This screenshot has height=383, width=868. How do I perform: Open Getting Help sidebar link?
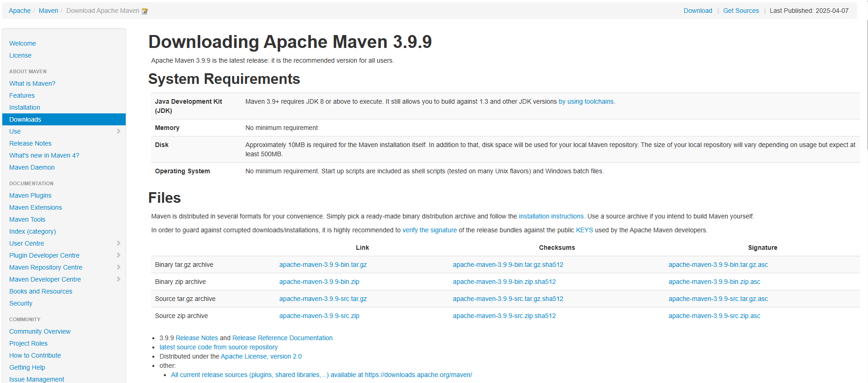pos(27,367)
